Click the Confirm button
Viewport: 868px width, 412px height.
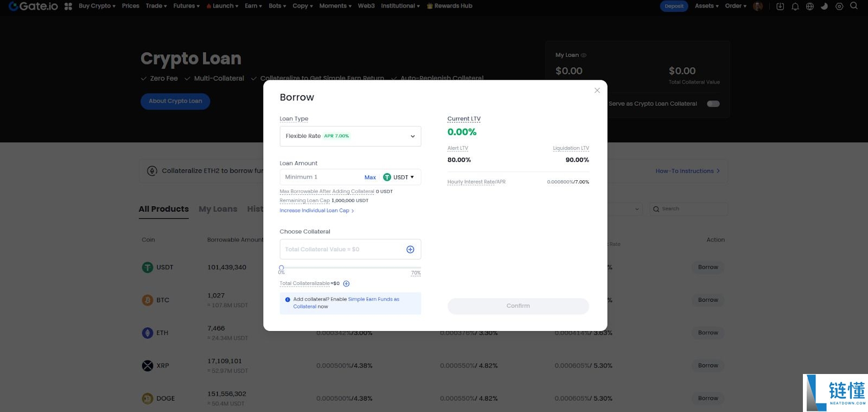point(518,306)
